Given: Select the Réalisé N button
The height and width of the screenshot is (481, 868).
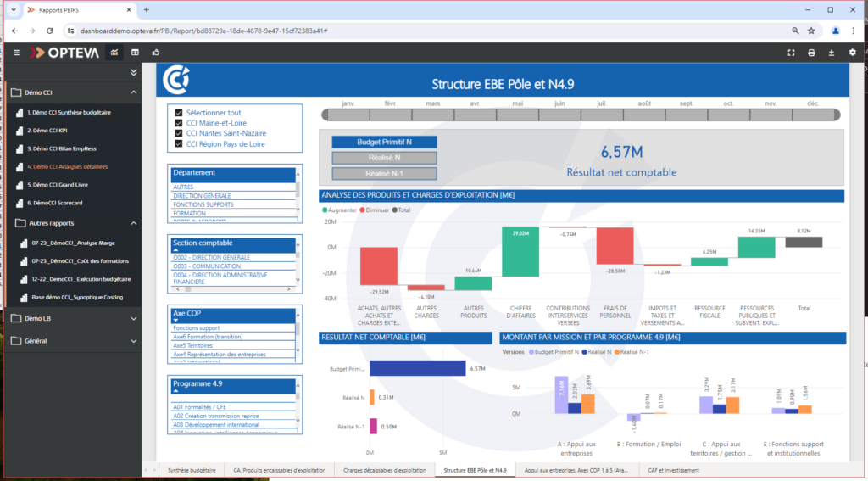Looking at the screenshot, I should point(384,158).
